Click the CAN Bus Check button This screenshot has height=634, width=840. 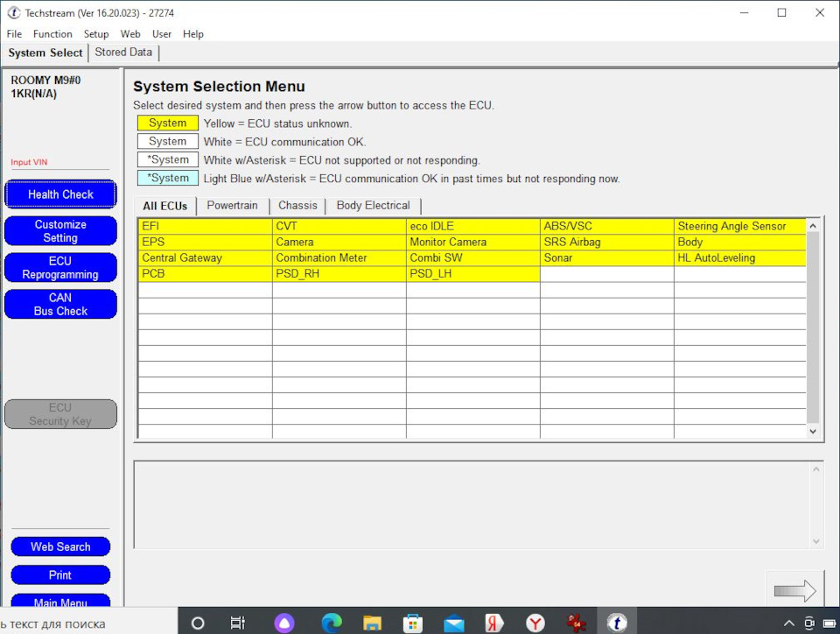tap(60, 304)
